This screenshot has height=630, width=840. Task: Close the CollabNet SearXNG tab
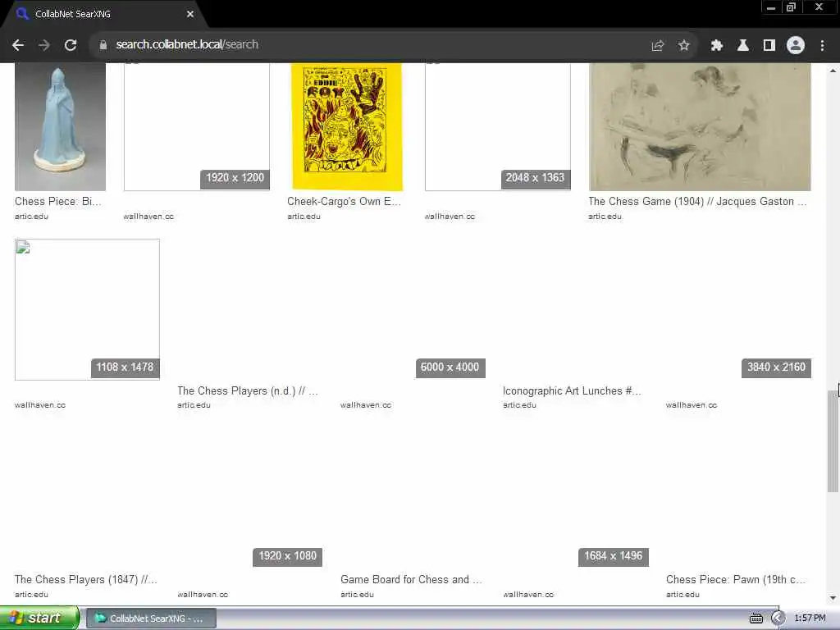(x=190, y=14)
